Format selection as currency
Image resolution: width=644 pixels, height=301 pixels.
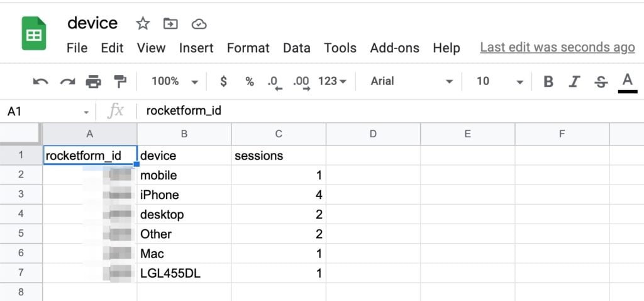(223, 81)
